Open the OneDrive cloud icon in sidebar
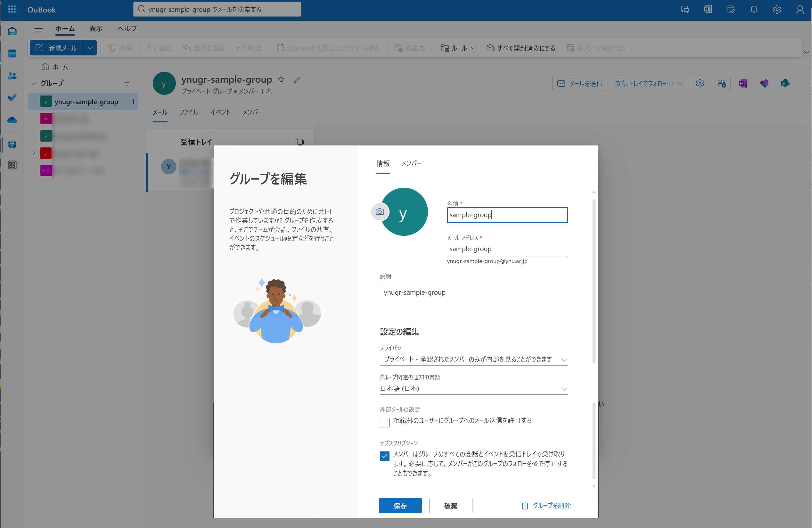Screen dimensions: 812x528 point(12,120)
